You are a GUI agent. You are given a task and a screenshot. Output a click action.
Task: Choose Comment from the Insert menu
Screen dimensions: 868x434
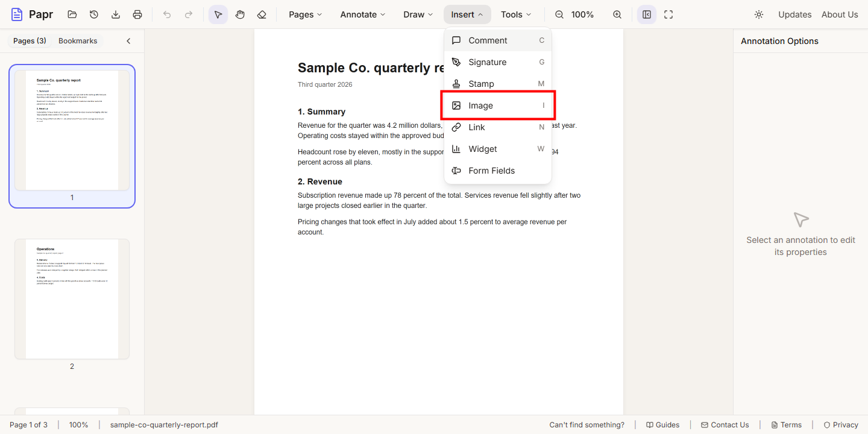[x=498, y=40]
